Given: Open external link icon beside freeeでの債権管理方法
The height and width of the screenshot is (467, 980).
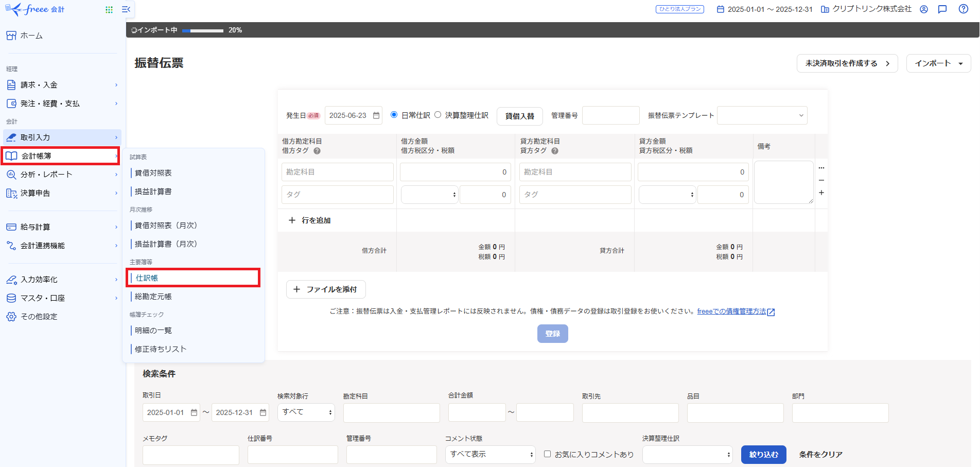Looking at the screenshot, I should point(771,312).
